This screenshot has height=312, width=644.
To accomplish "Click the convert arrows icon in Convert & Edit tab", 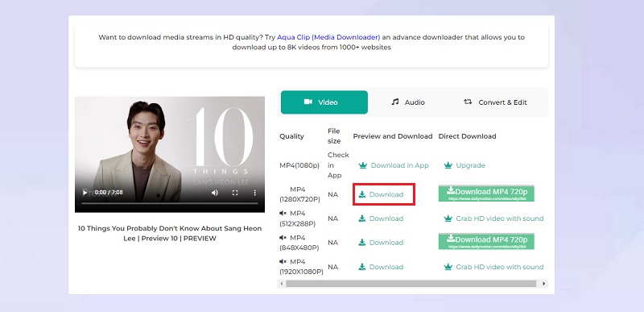I will pyautogui.click(x=468, y=102).
